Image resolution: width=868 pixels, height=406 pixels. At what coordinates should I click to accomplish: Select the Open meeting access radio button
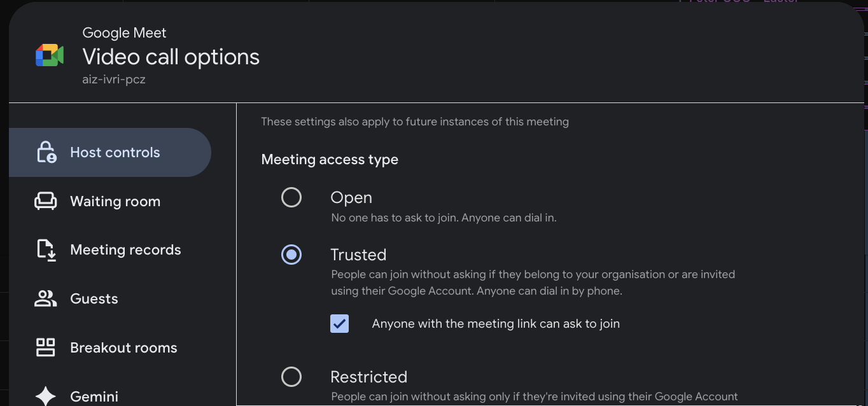[291, 197]
